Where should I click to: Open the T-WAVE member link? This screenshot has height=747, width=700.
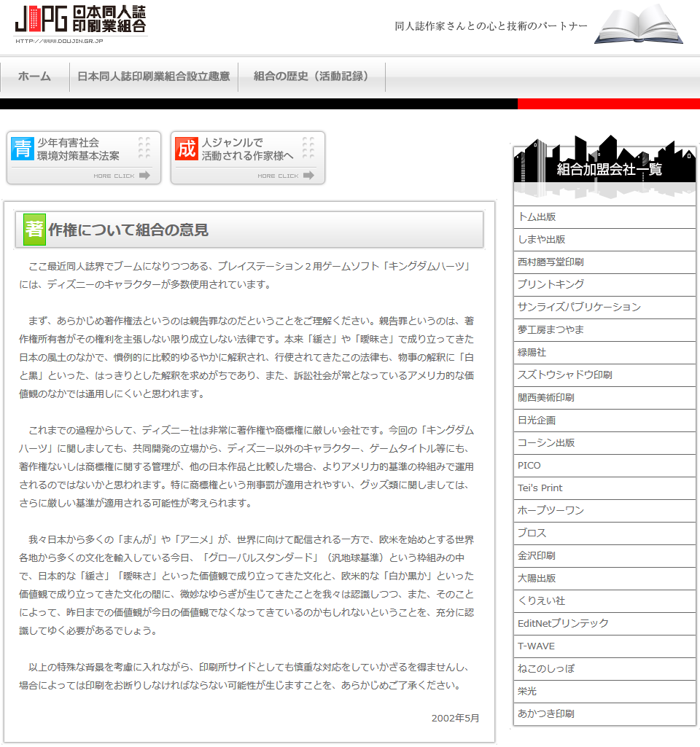[604, 646]
